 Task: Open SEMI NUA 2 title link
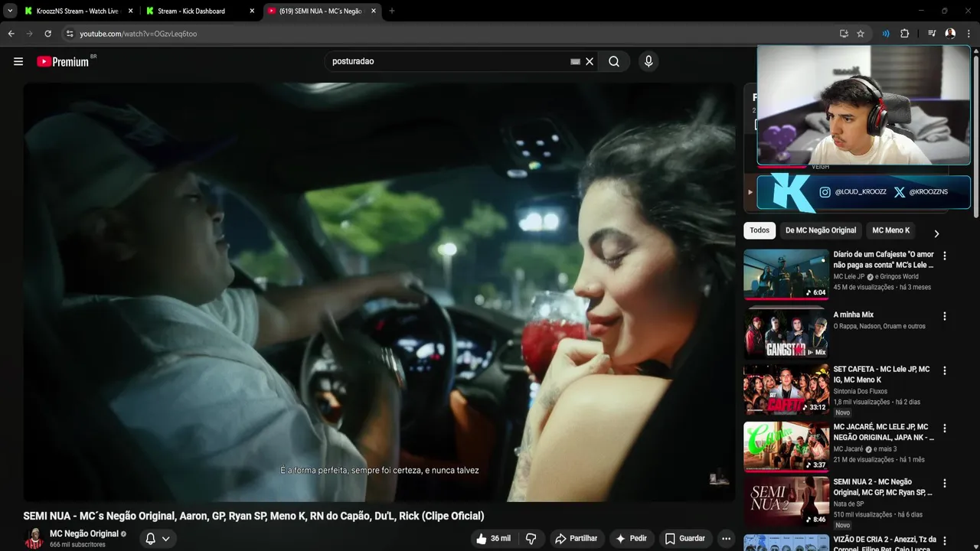tap(883, 487)
